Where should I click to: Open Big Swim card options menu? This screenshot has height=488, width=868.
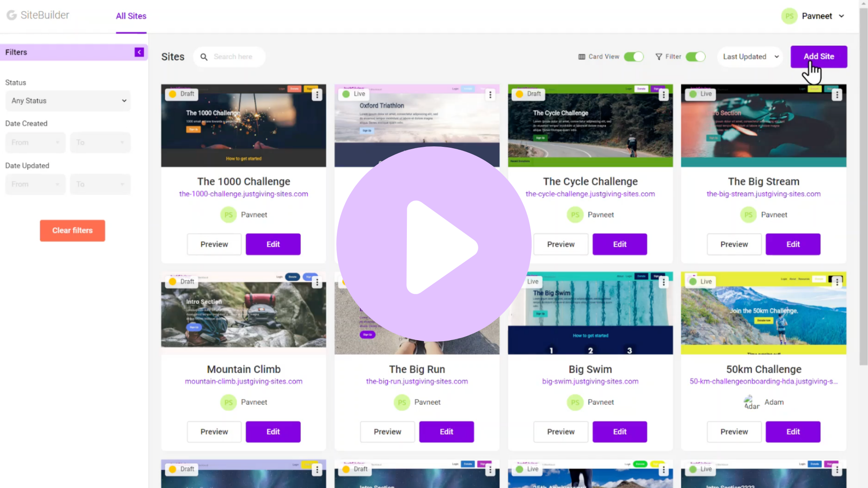coord(663,282)
